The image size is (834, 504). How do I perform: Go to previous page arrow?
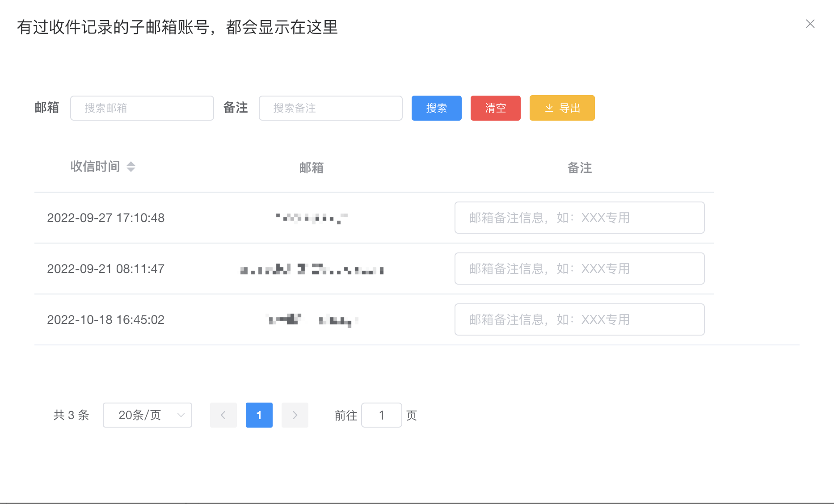click(223, 415)
